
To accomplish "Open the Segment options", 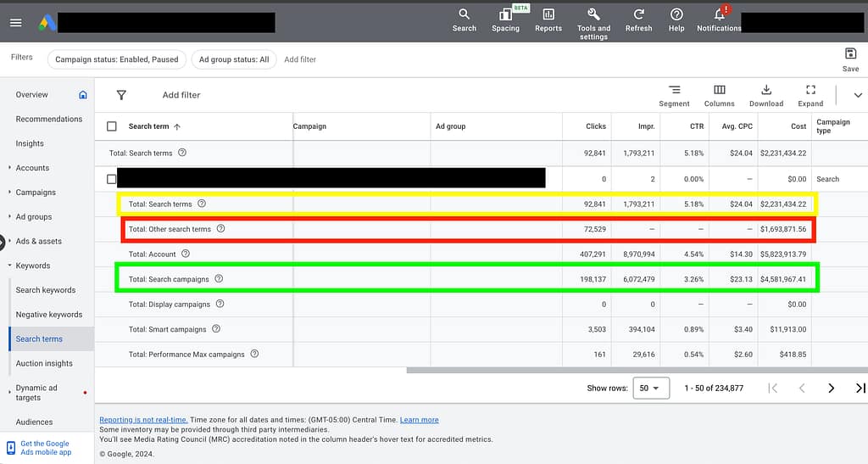I will (674, 95).
